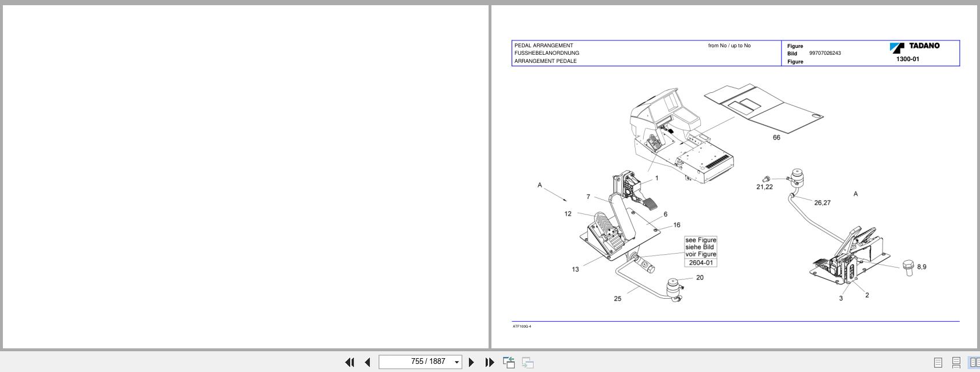The height and width of the screenshot is (372, 980).
Task: Click part label 8,9
Action: click(x=922, y=267)
